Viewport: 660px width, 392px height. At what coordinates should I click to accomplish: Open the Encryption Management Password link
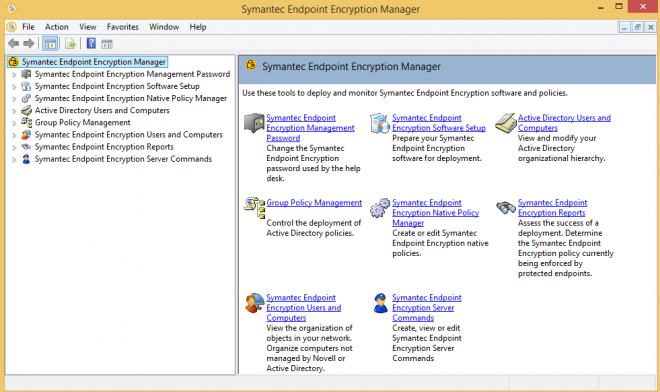click(310, 128)
